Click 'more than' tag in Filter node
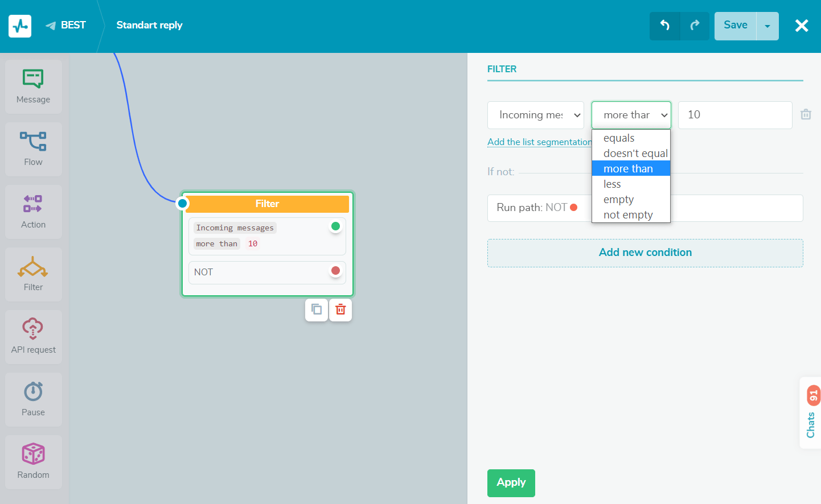The image size is (821, 504). 217,243
